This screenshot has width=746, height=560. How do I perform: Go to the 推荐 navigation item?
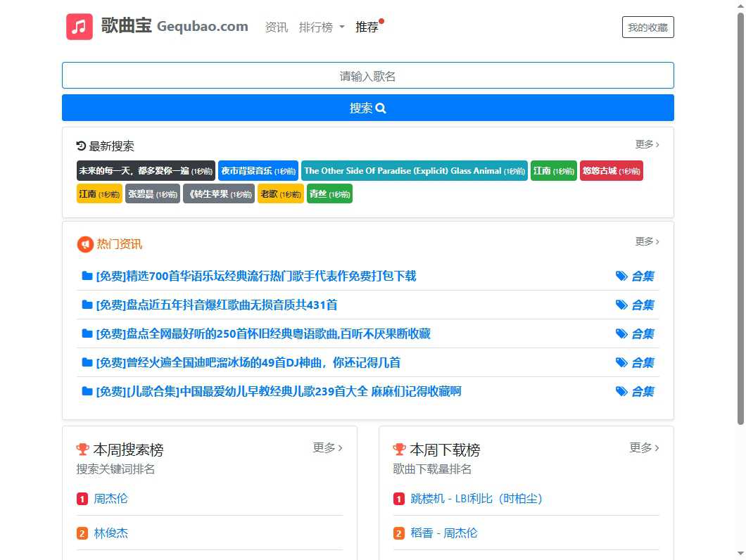(367, 27)
